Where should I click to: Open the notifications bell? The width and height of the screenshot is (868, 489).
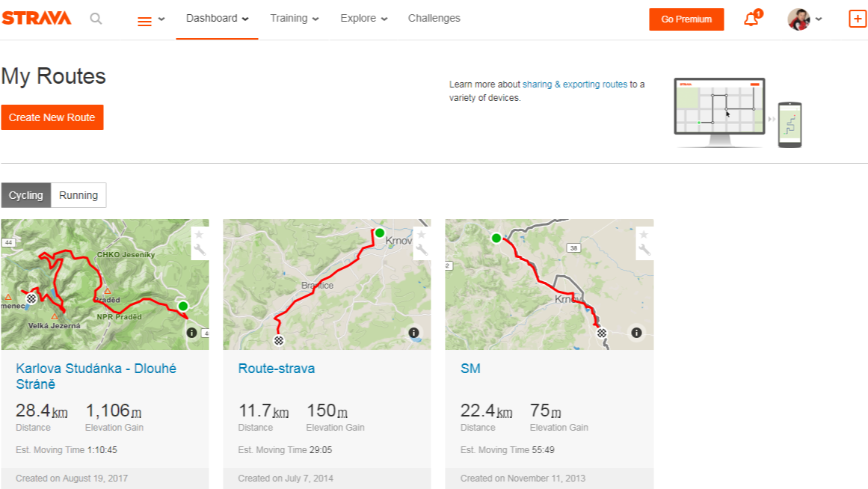pyautogui.click(x=751, y=19)
